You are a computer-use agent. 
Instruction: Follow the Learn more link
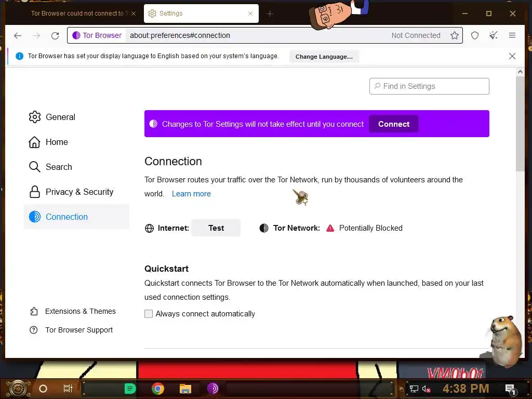191,194
